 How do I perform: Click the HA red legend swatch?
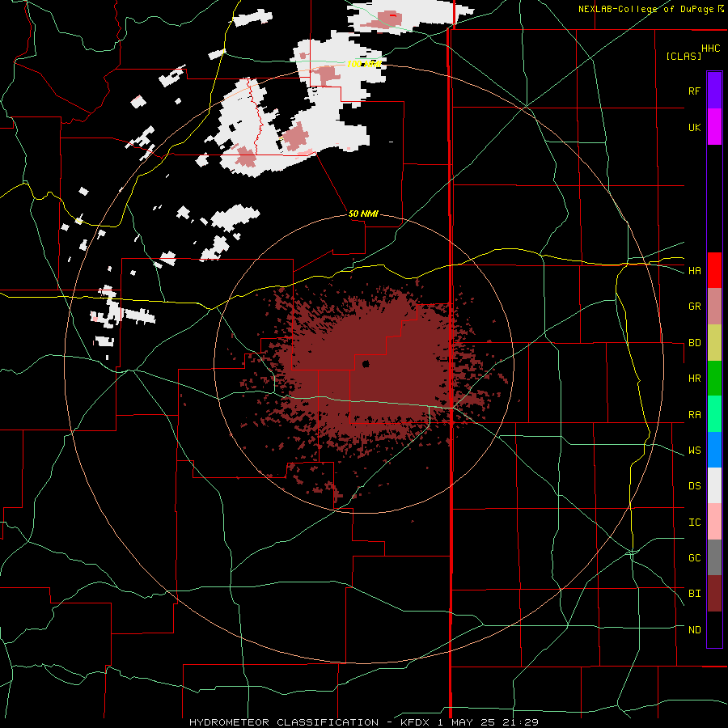coord(714,270)
